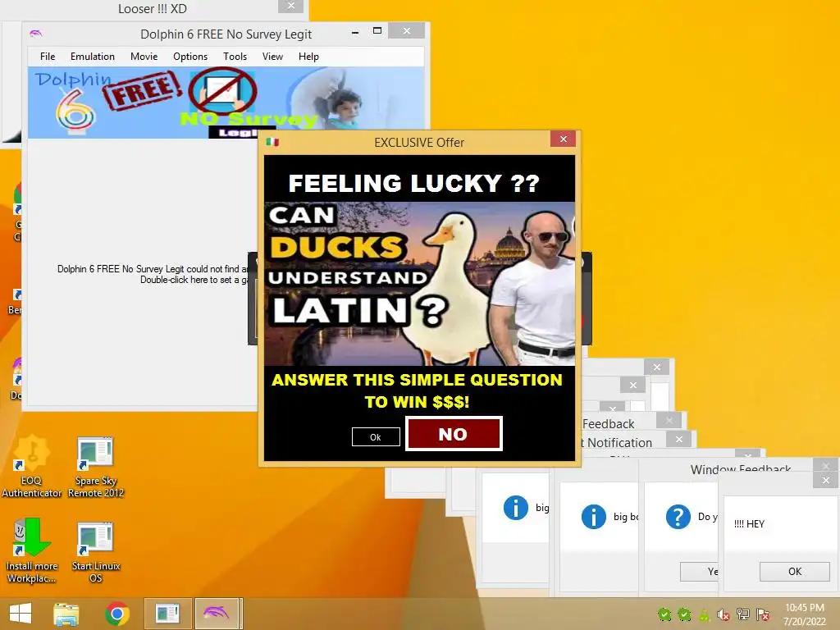Screen dimensions: 840x630
Task: Click the muted speaker tray icon
Action: pyautogui.click(x=724, y=615)
